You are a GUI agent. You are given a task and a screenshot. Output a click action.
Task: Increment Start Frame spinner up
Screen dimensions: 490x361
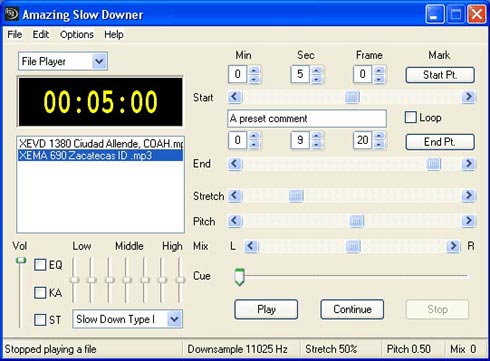pos(379,70)
